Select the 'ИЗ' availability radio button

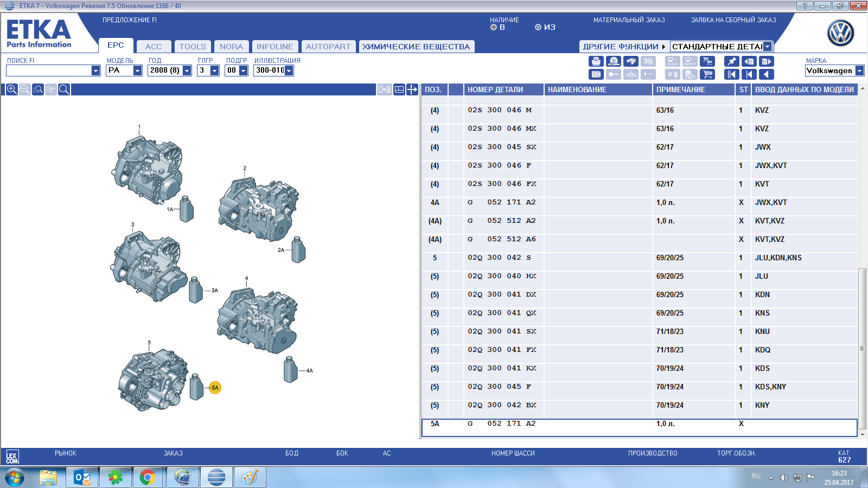tap(538, 27)
